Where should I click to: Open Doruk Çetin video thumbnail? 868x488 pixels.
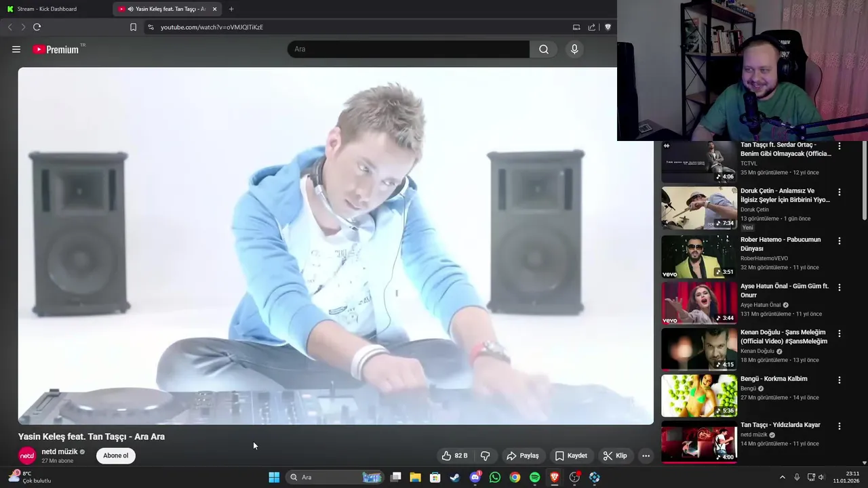(699, 208)
